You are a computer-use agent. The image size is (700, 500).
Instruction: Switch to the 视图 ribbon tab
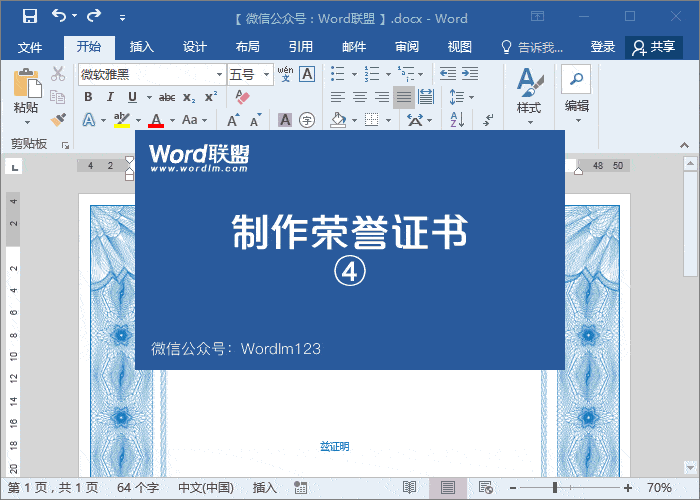click(460, 47)
